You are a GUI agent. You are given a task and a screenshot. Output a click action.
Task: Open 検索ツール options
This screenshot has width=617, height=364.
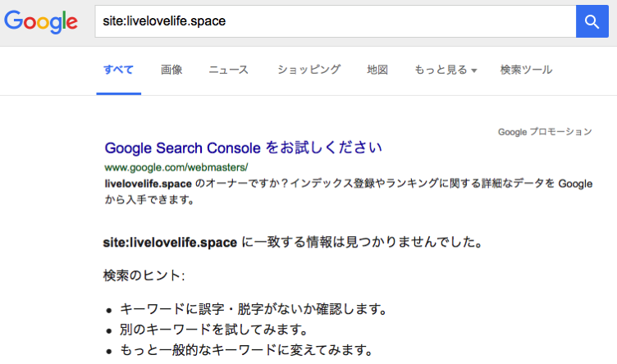click(526, 70)
